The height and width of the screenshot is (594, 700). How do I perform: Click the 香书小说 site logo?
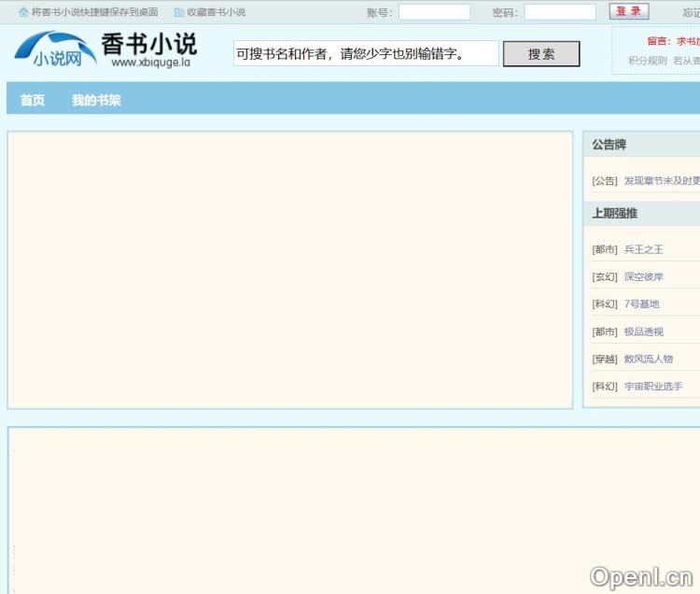click(105, 50)
